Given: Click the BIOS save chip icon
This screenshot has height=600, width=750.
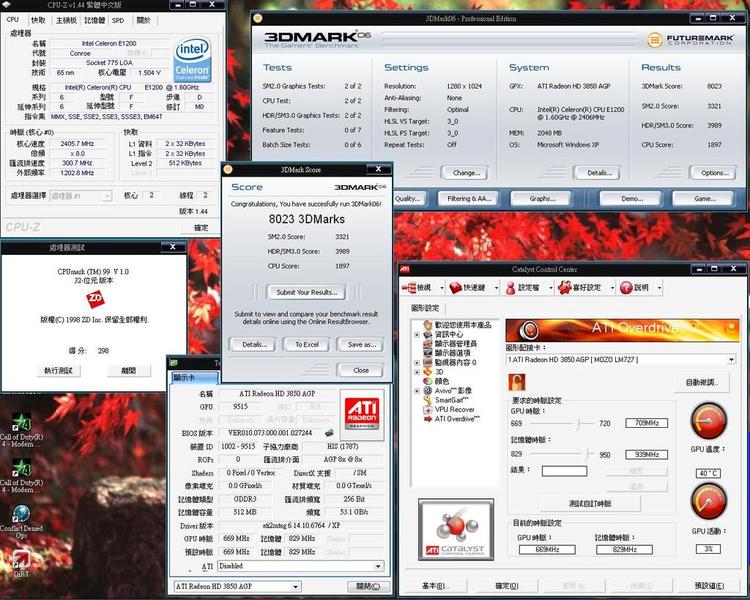Looking at the screenshot, I should (x=329, y=433).
